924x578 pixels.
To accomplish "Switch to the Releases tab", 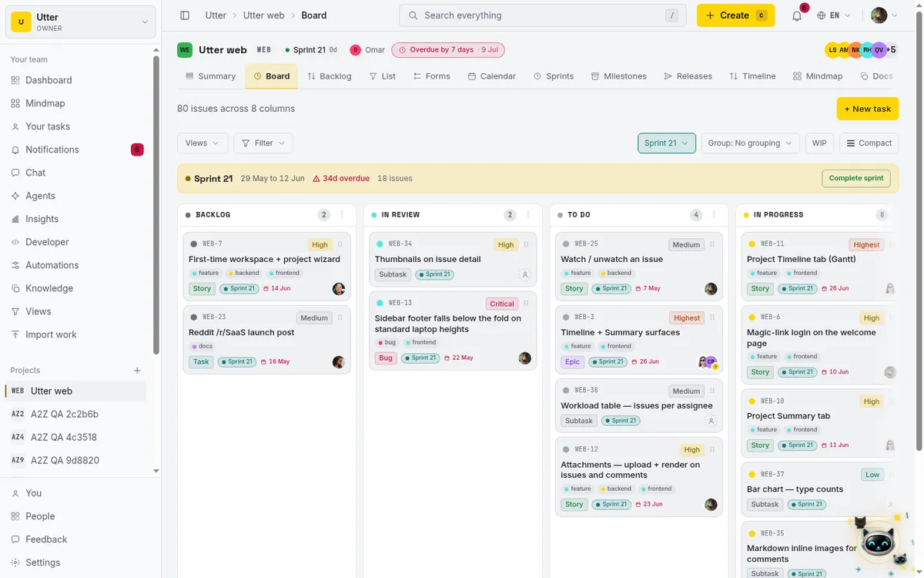I will (x=688, y=76).
